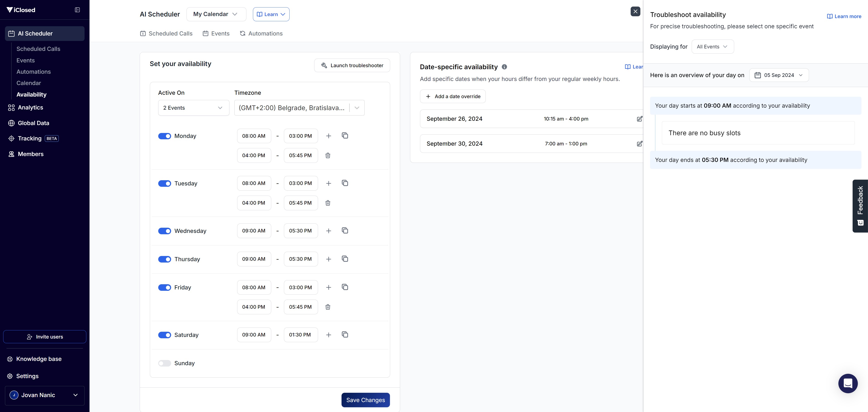
Task: Add a time slot to Wednesday
Action: (x=328, y=231)
